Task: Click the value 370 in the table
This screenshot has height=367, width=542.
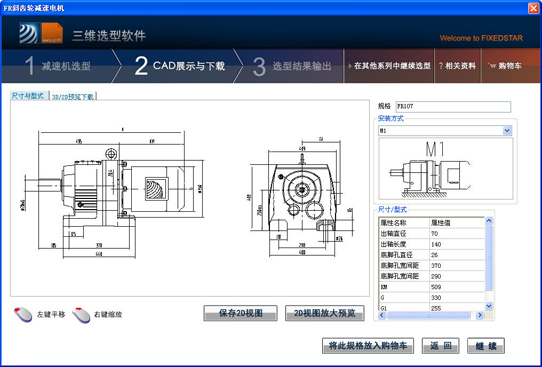Action: (x=436, y=266)
